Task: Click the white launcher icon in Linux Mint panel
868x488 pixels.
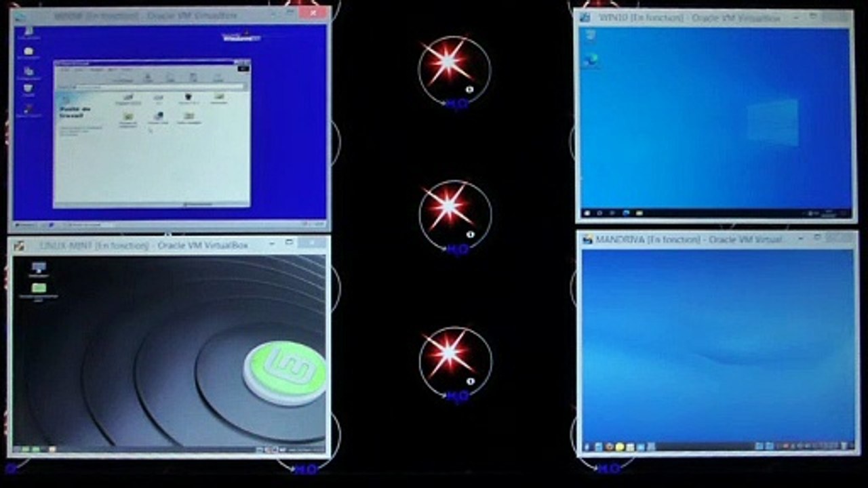Action: pyautogui.click(x=52, y=449)
